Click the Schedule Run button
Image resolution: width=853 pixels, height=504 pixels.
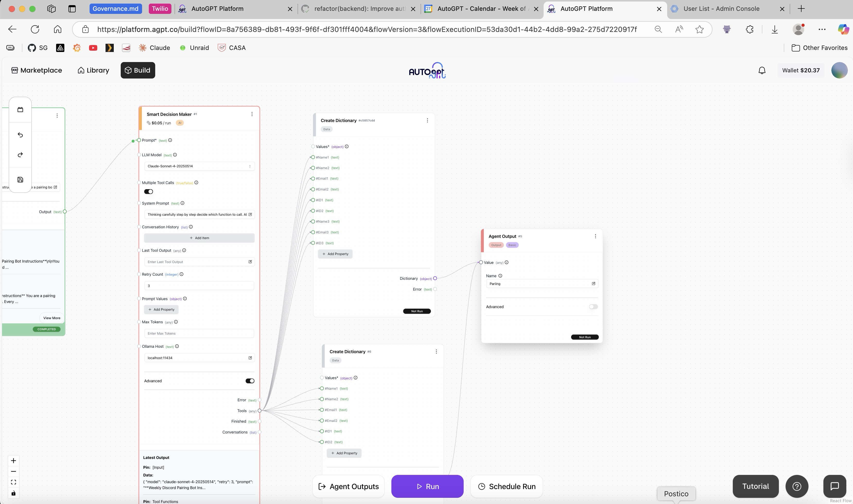point(506,486)
